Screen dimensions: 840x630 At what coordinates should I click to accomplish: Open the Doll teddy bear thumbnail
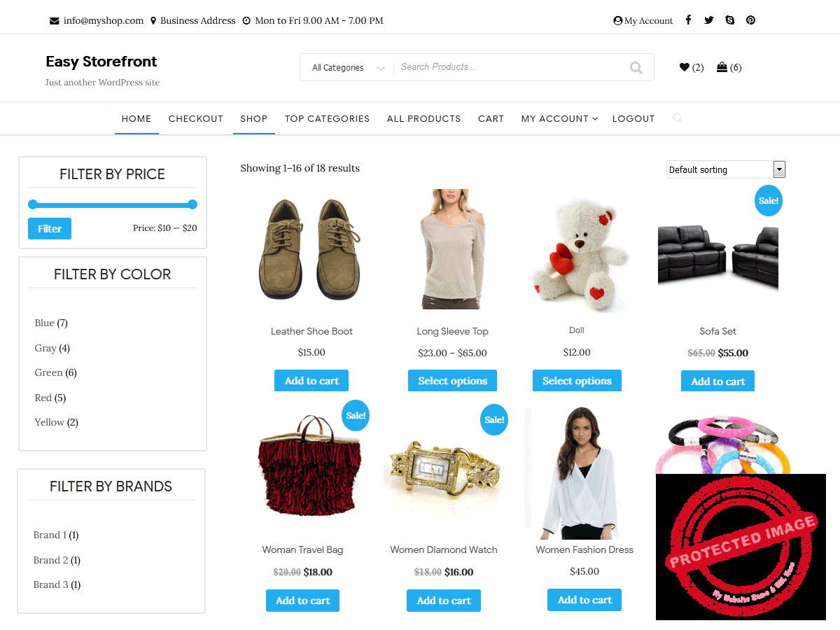coord(577,250)
